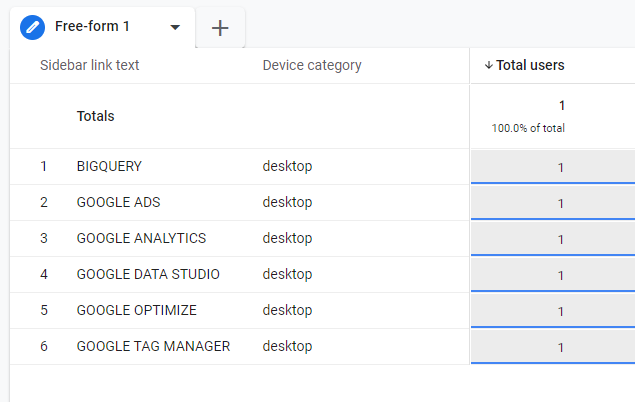Viewport: 635px width, 402px height.
Task: Click Total users value for GOOGLE ADS row
Action: point(560,204)
